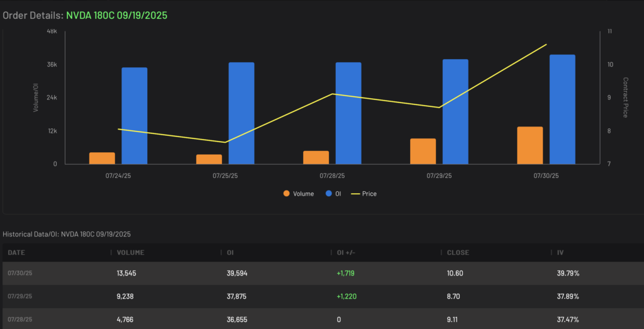The width and height of the screenshot is (644, 329).
Task: Click the 07/28/25 x-axis label
Action: [332, 176]
